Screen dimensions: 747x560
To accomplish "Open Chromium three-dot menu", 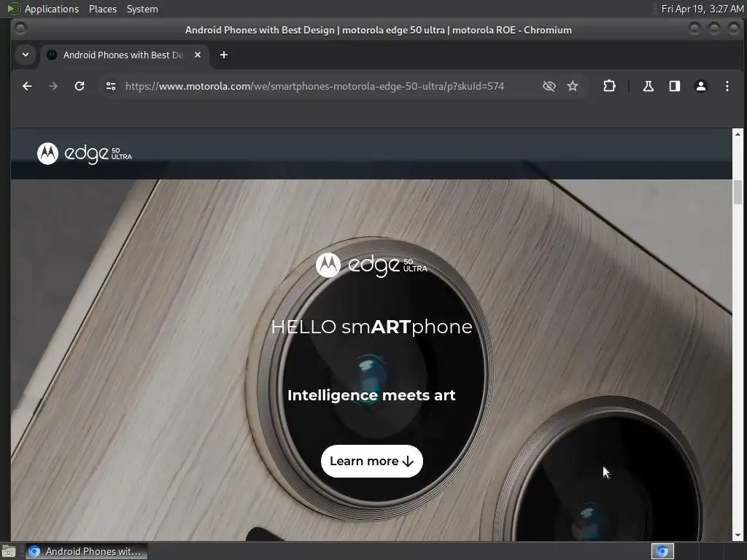I will coord(727,86).
